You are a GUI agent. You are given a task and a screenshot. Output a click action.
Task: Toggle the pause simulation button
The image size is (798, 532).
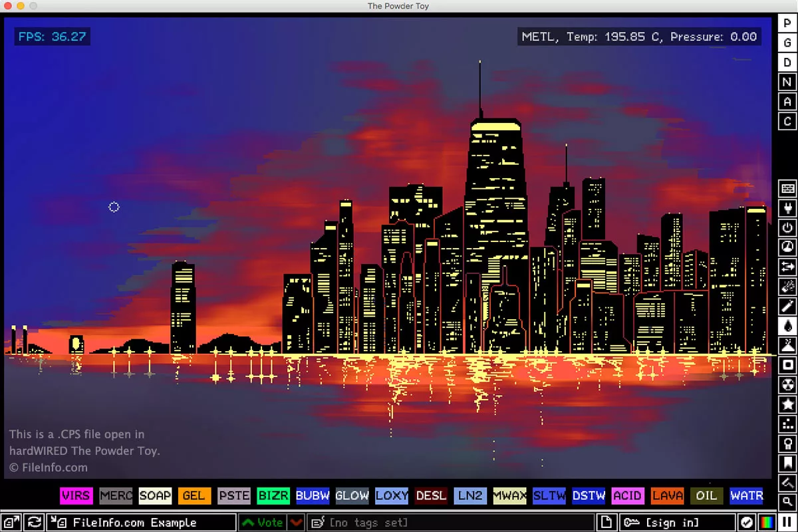788,523
